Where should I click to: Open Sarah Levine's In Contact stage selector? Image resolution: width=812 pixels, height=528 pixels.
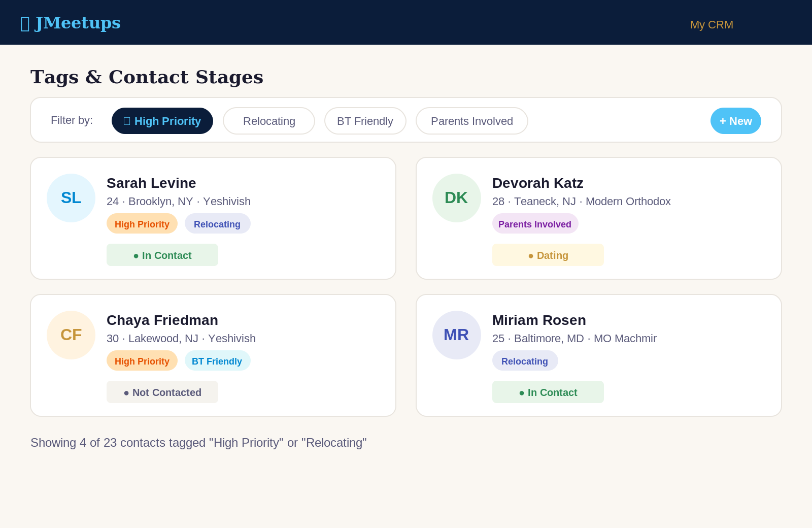click(162, 255)
